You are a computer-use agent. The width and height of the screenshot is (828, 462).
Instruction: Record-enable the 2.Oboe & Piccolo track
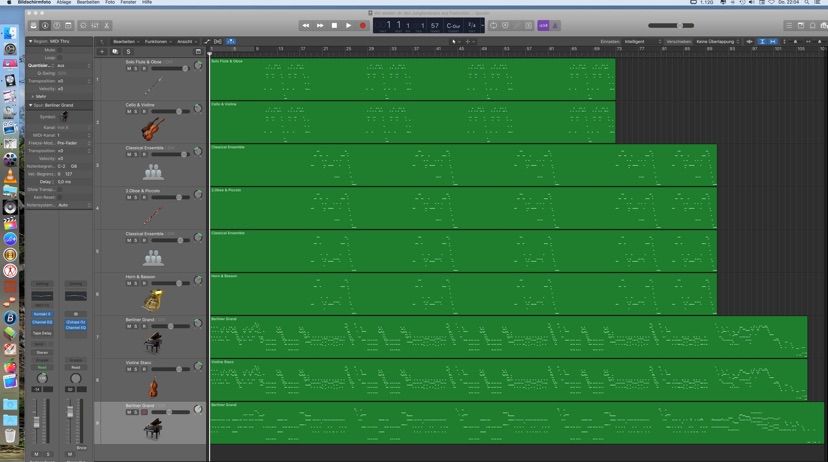point(144,197)
